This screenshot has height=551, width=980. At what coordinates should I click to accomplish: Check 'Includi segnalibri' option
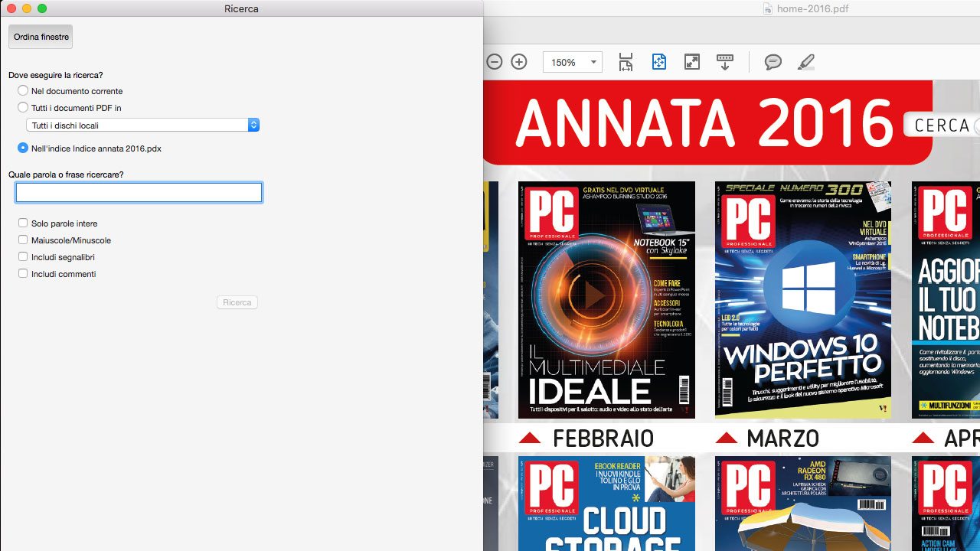pos(23,257)
